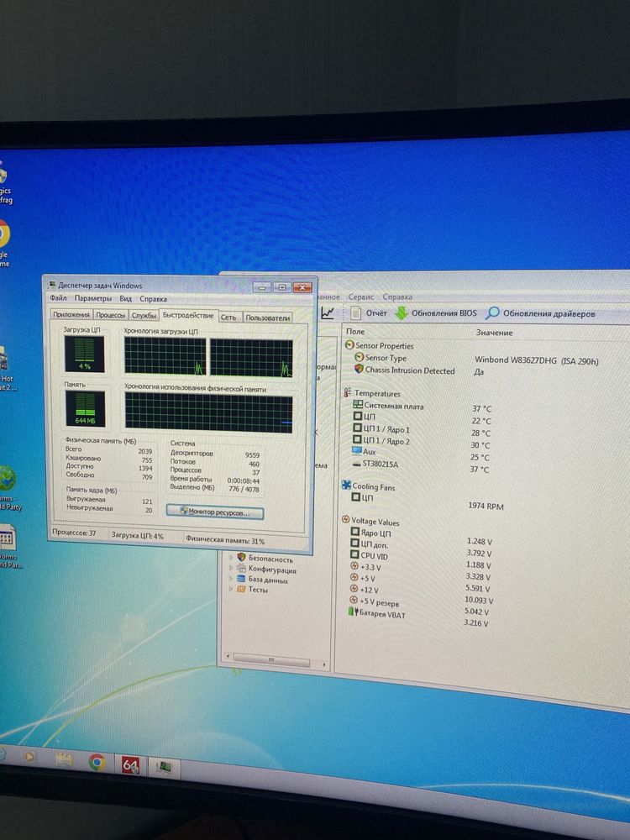Click the Task Manager taskbar button
Screen dimensions: 630x840
pos(164,768)
